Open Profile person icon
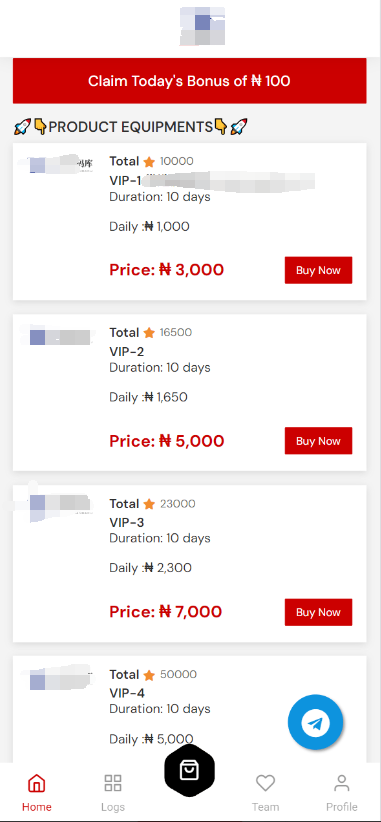This screenshot has height=822, width=381. pyautogui.click(x=342, y=783)
